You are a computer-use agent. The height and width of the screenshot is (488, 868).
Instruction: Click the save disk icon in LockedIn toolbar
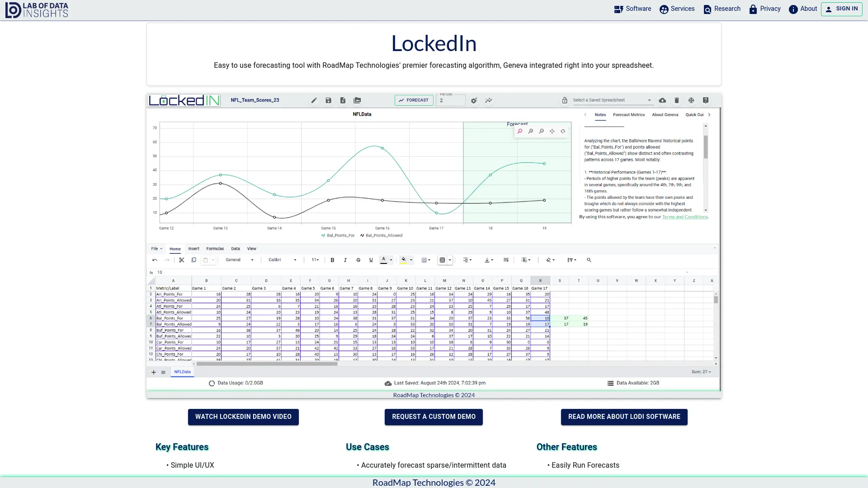point(328,100)
